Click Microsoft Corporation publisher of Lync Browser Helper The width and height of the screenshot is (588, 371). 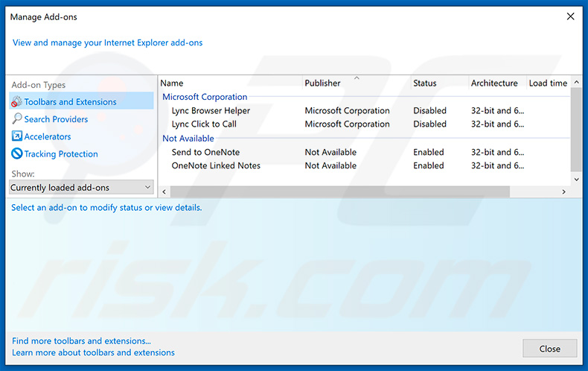(348, 110)
